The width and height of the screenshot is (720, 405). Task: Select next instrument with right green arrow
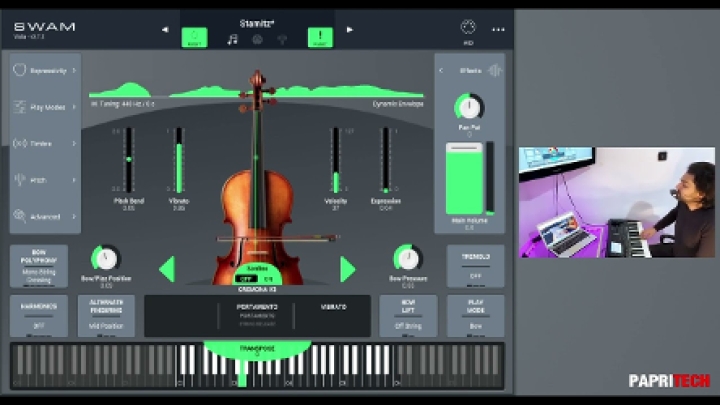click(348, 270)
